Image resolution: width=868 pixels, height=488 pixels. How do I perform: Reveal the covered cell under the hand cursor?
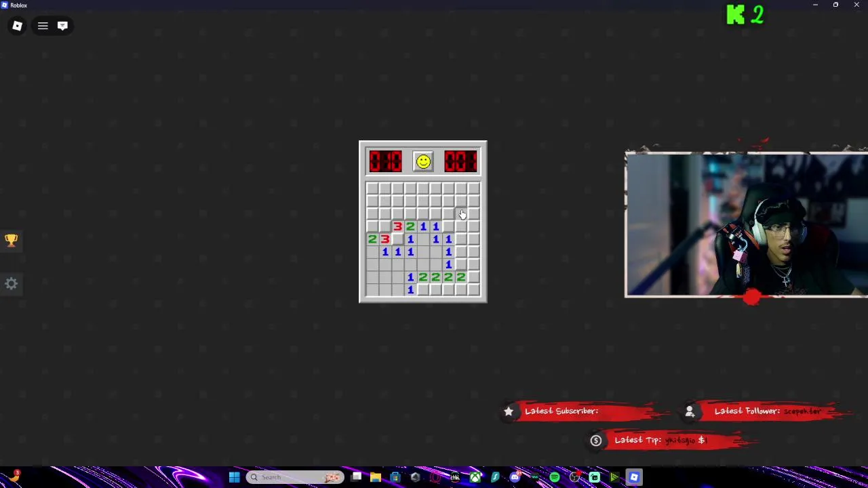tap(461, 213)
